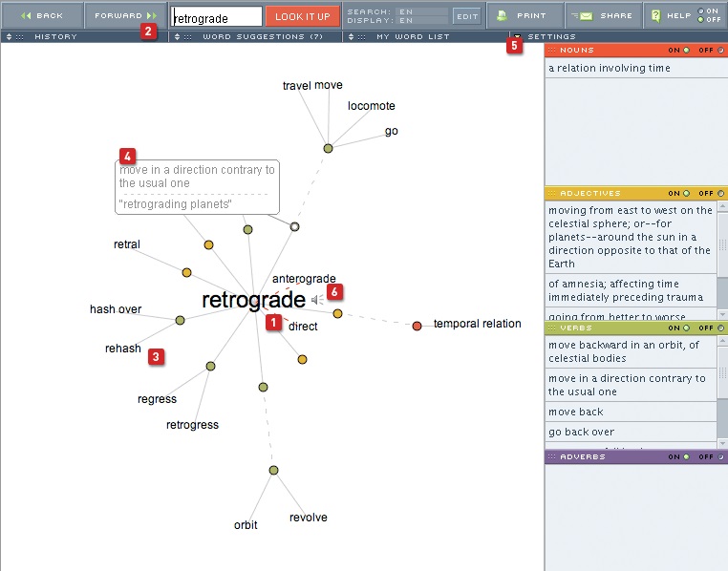Image resolution: width=728 pixels, height=571 pixels.
Task: Click the Share envelope icon
Action: (x=581, y=15)
